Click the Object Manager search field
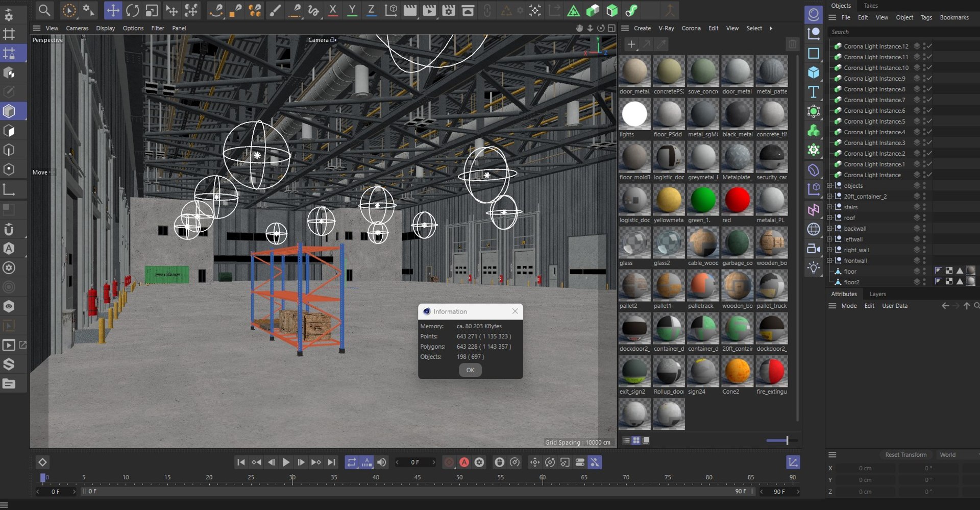Screen dimensions: 980x510 [903, 32]
